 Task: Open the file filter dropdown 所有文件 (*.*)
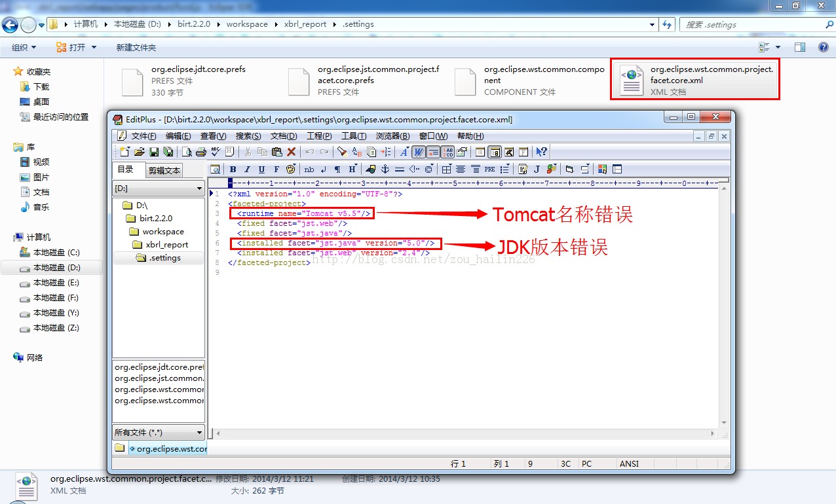click(159, 433)
